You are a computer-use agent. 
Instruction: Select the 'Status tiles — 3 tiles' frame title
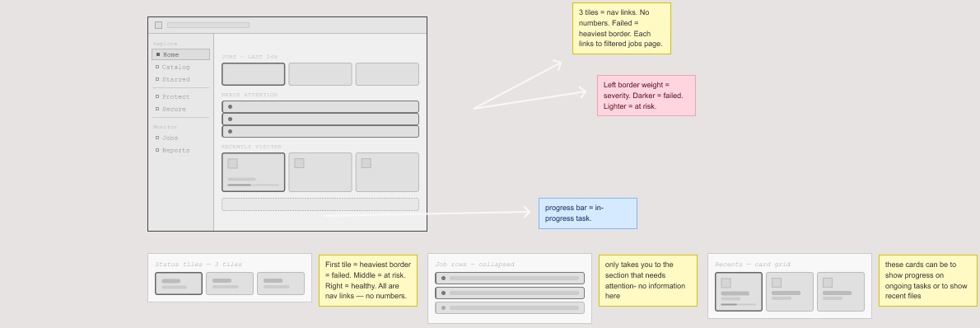(x=198, y=265)
